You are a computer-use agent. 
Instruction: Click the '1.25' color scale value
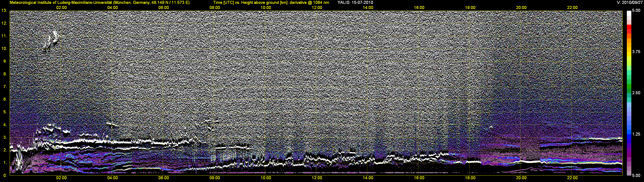click(636, 134)
